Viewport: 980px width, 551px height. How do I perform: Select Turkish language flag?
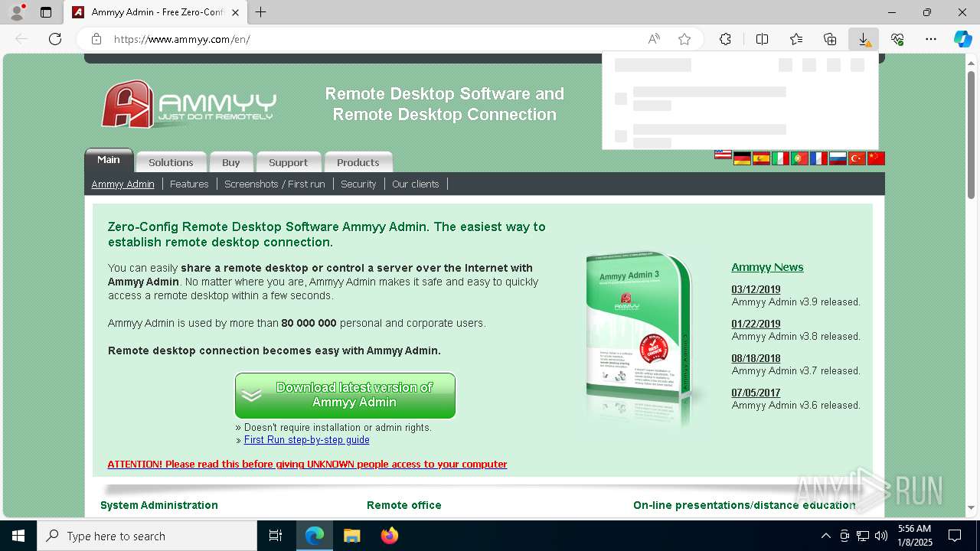point(857,158)
